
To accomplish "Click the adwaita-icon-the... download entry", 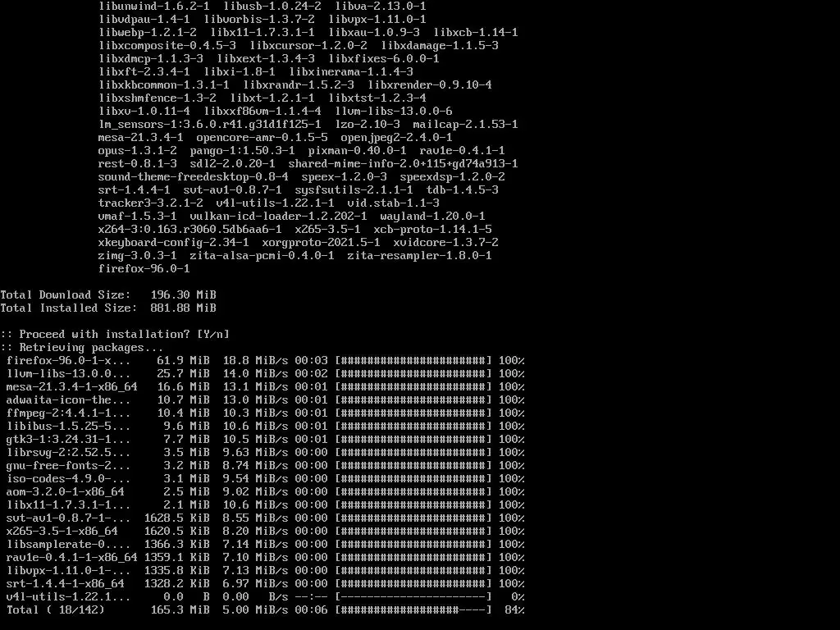I will 68,399.
